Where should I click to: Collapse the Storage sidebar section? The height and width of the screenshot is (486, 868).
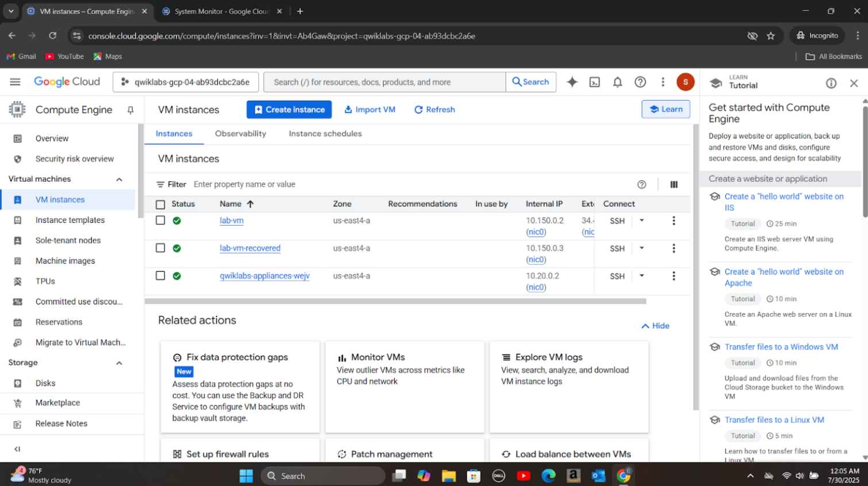tap(119, 363)
